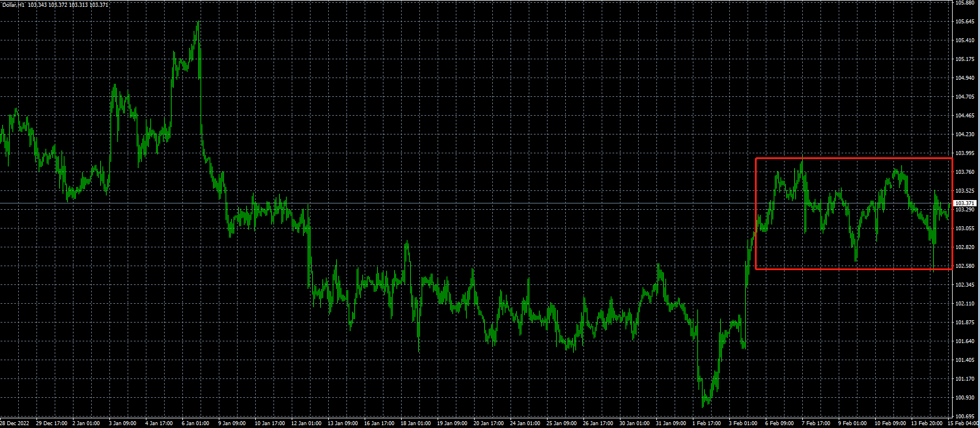Viewport: 980px width, 428px height.
Task: Click the 100.930 price axis label
Action: 964,398
